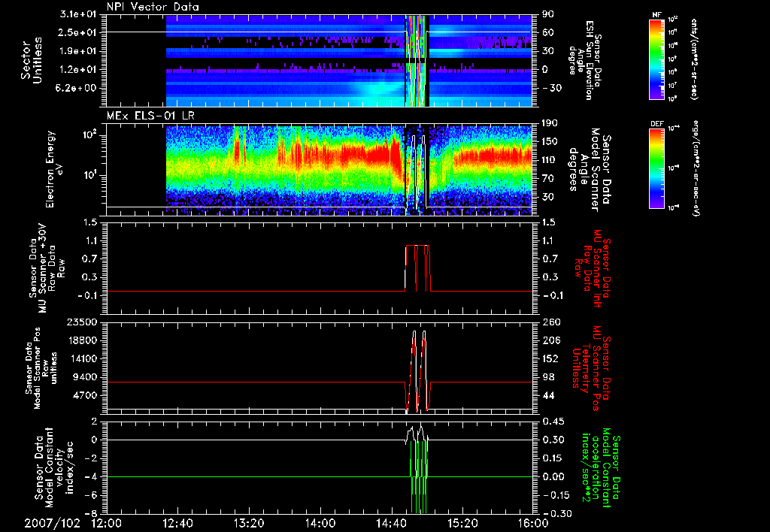Select the green "Model Constant acceleration" label
The width and height of the screenshot is (770, 532).
(x=600, y=467)
